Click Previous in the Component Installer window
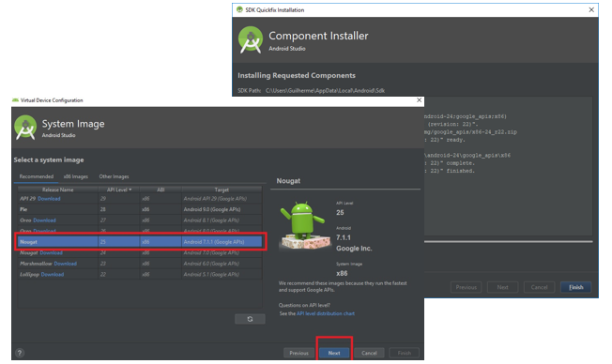 pyautogui.click(x=467, y=287)
